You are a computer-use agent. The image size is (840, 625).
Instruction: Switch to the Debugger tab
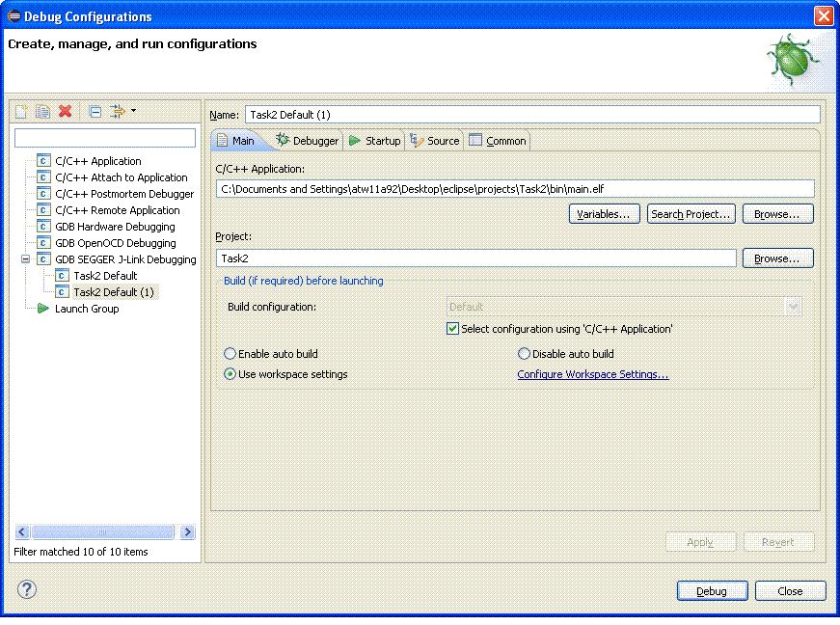[x=308, y=140]
